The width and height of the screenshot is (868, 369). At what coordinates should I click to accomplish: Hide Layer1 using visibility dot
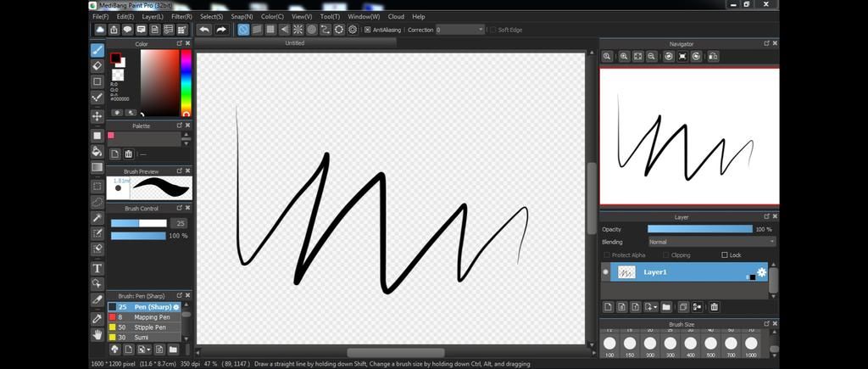pyautogui.click(x=605, y=272)
